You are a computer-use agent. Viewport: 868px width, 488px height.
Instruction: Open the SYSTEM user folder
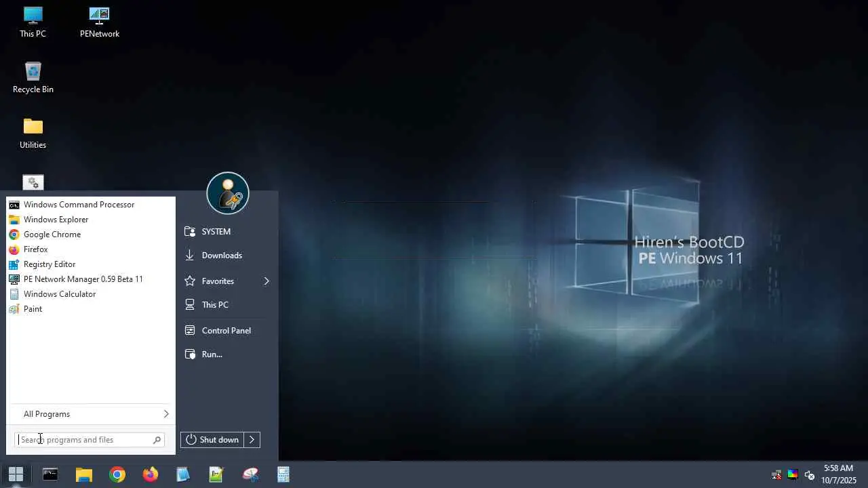coord(227,232)
